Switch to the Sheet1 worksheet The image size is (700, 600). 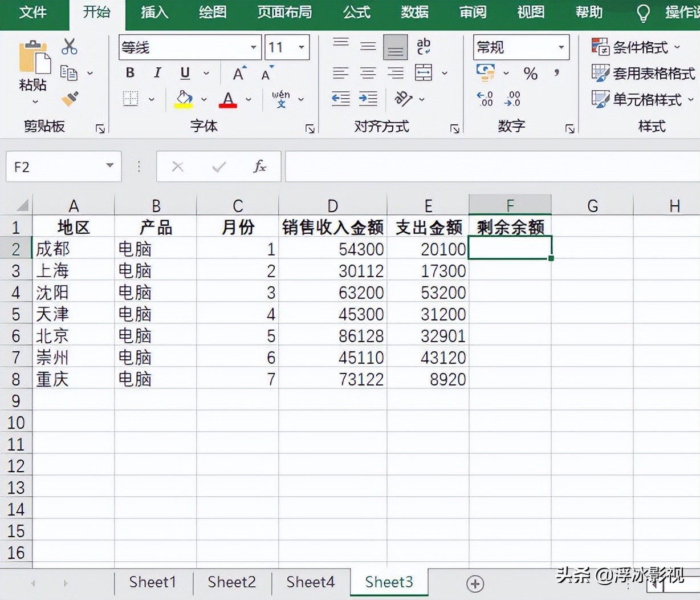pyautogui.click(x=153, y=582)
